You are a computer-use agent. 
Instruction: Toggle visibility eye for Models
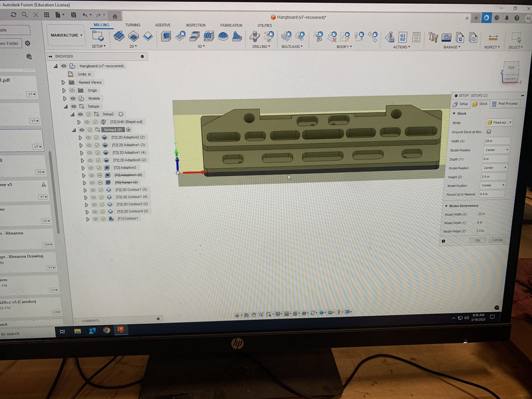[x=73, y=98]
